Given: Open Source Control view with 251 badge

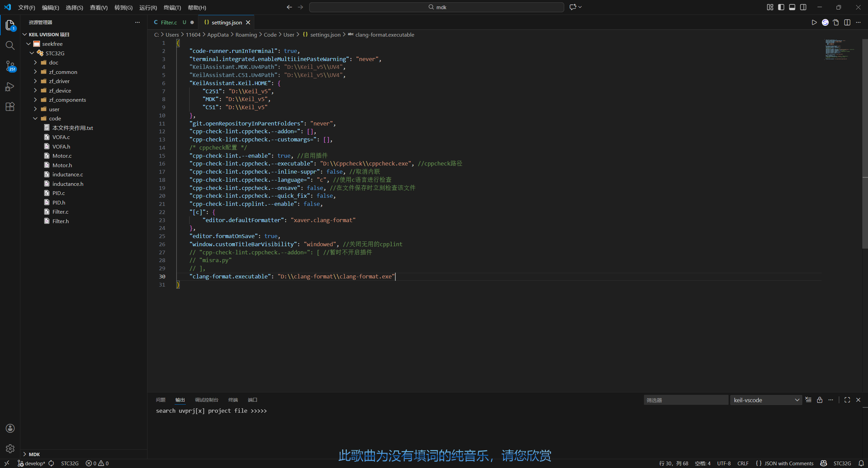Looking at the screenshot, I should pyautogui.click(x=10, y=66).
